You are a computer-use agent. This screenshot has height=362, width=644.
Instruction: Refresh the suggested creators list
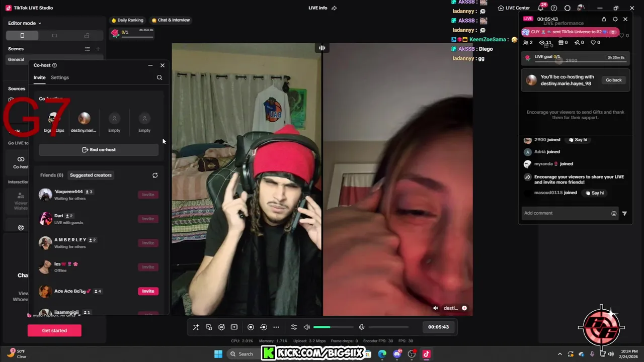tap(155, 175)
